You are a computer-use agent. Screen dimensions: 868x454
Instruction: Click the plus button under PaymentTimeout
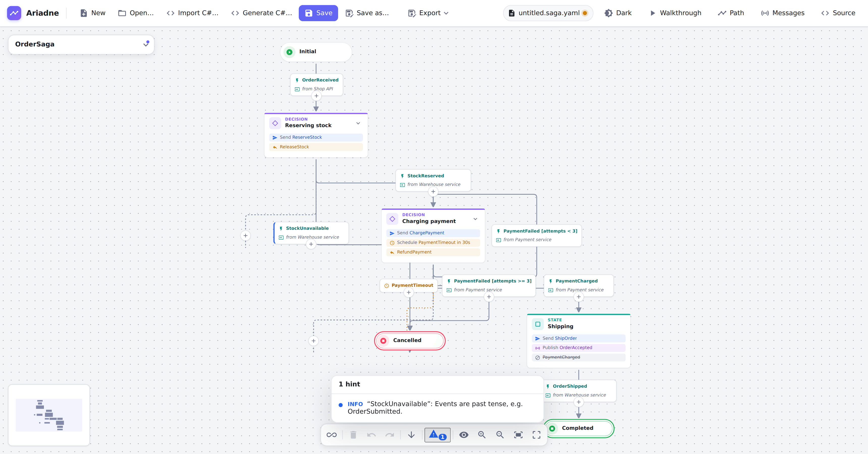[x=409, y=292]
